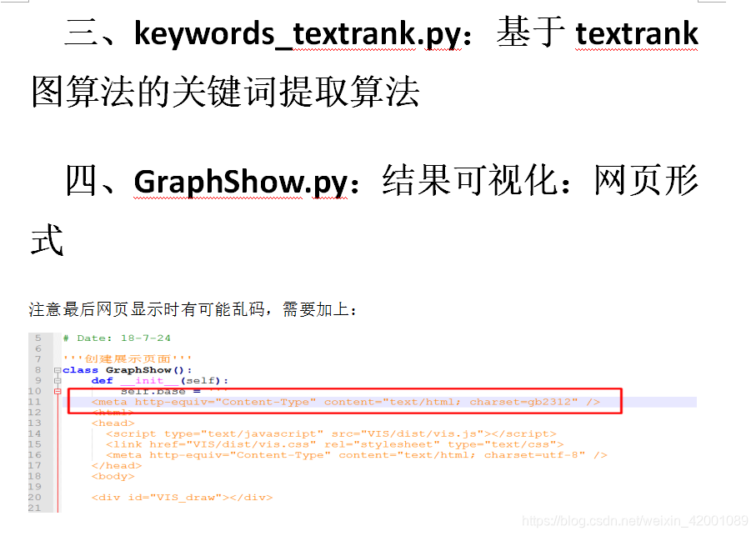Screen dimensions: 756x536
Task: Click the text 图算法的关键词提取算法
Action: pos(225,91)
